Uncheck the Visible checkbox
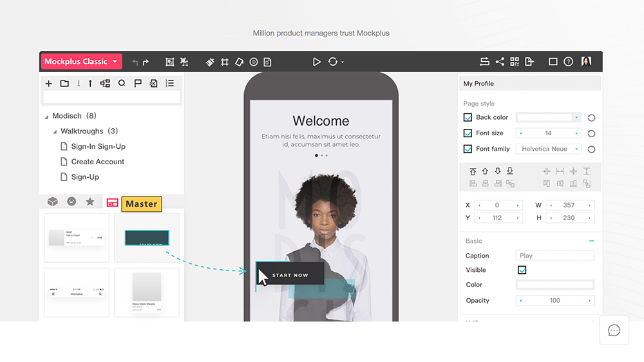 pyautogui.click(x=522, y=270)
